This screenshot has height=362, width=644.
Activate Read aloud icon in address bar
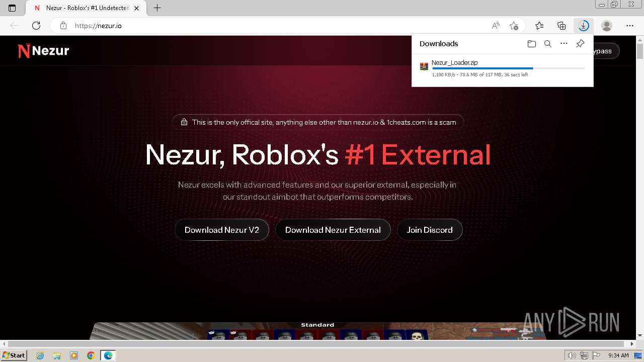pyautogui.click(x=496, y=26)
